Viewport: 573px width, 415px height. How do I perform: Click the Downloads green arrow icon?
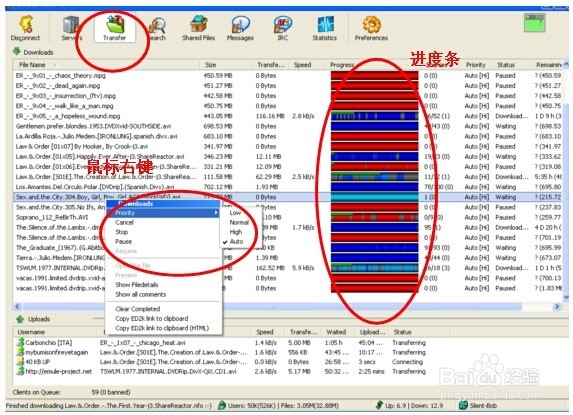click(17, 52)
